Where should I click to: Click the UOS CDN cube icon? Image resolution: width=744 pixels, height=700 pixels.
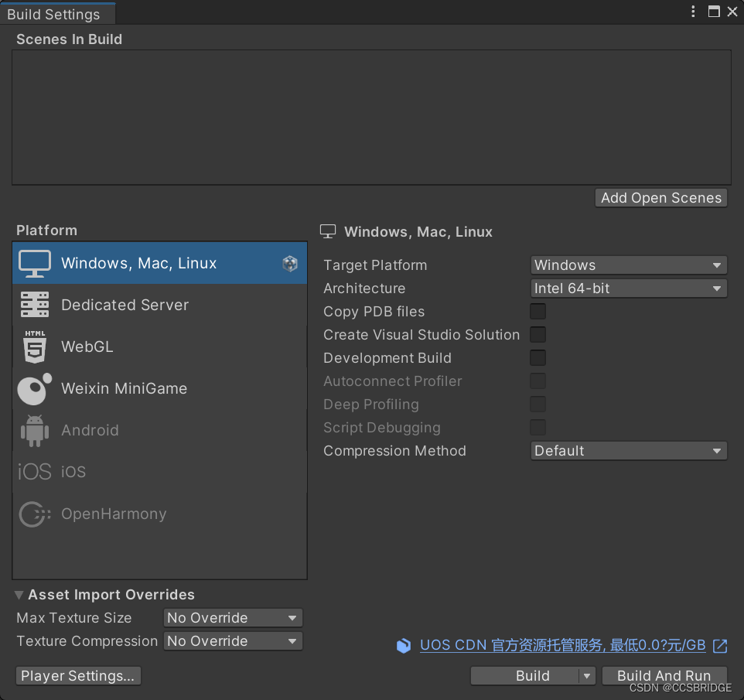click(404, 645)
